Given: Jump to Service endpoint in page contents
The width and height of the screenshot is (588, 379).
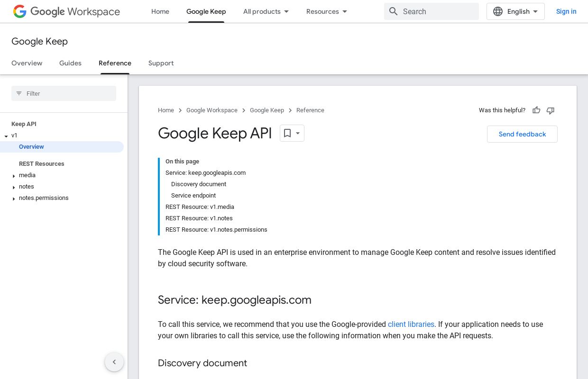Looking at the screenshot, I should (x=193, y=196).
